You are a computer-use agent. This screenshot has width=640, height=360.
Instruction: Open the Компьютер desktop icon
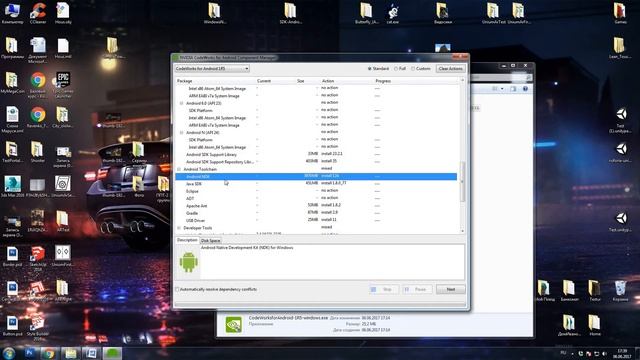(12, 12)
